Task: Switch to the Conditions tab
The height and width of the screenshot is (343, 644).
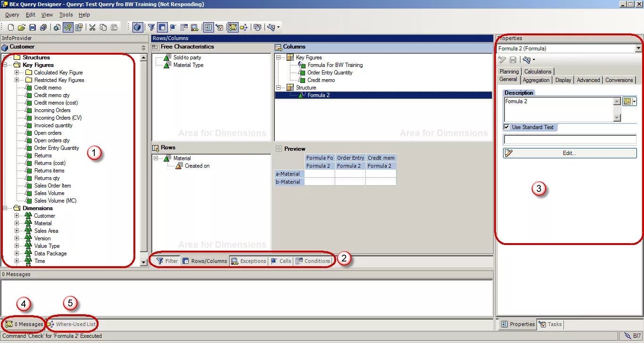Action: (x=313, y=261)
